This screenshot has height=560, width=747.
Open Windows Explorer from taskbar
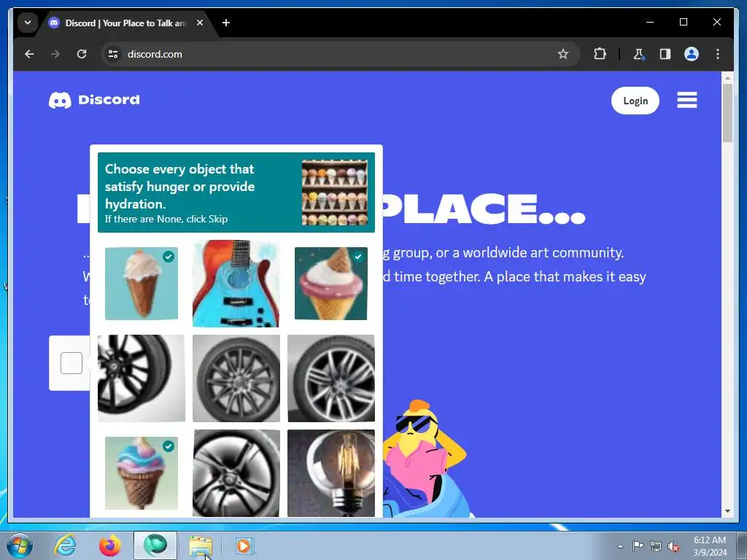201,545
